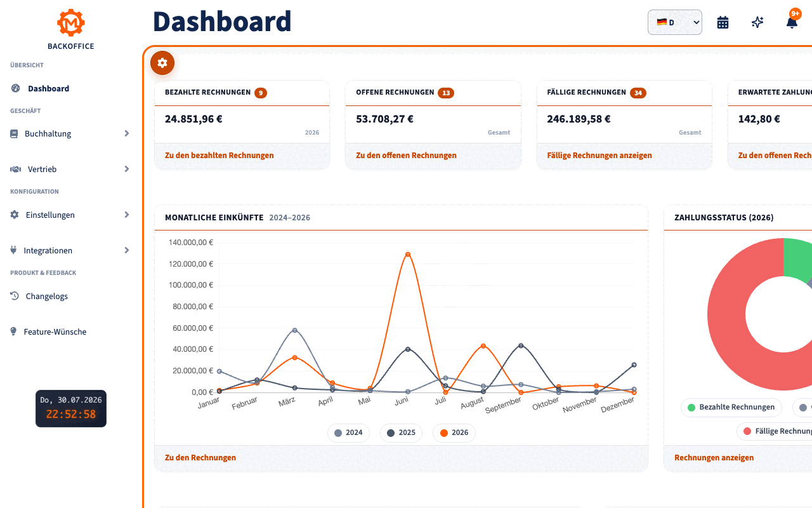Open notifications bell with 9+ badge
This screenshot has height=508, width=812.
pos(792,22)
